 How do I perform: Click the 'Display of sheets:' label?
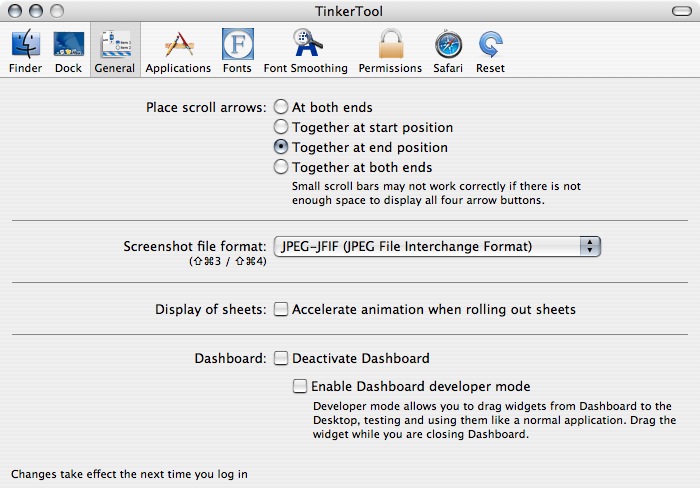pos(210,309)
